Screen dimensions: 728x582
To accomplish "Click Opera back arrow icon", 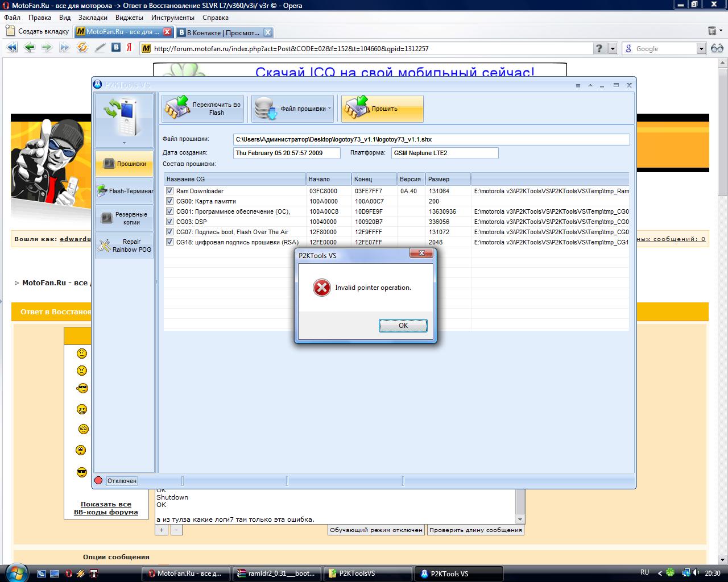I will pos(30,48).
